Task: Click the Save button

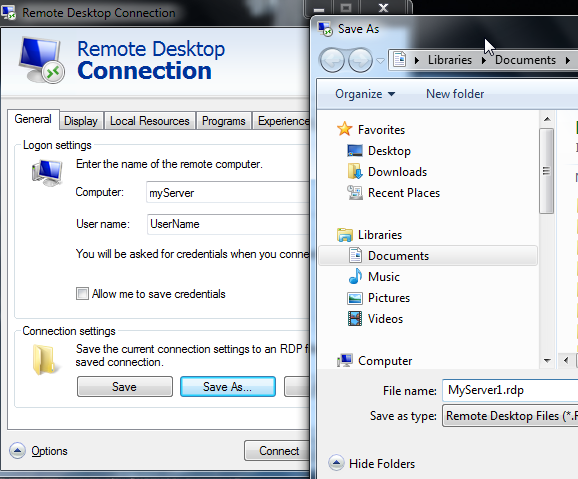Action: pyautogui.click(x=125, y=386)
